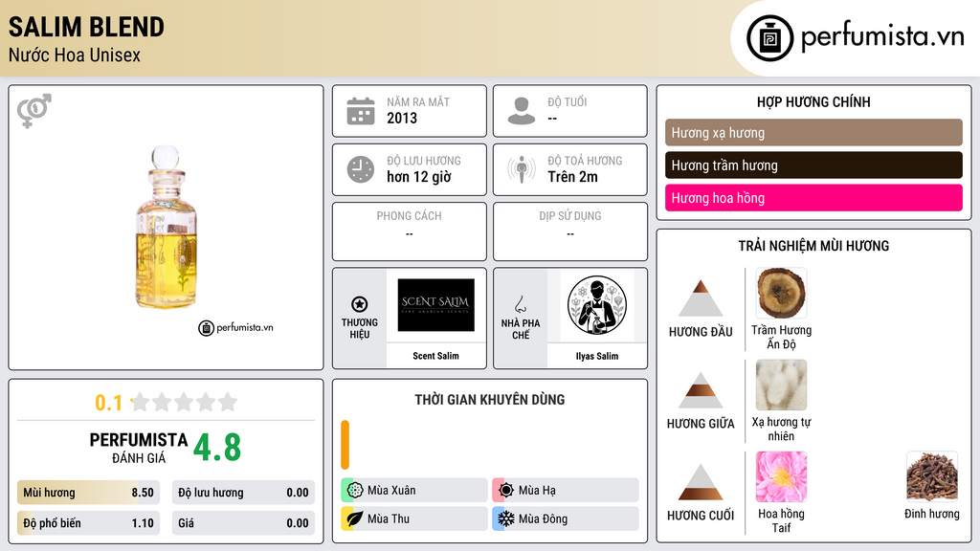Click the autumn leaf season icon
980x551 pixels.
355,518
